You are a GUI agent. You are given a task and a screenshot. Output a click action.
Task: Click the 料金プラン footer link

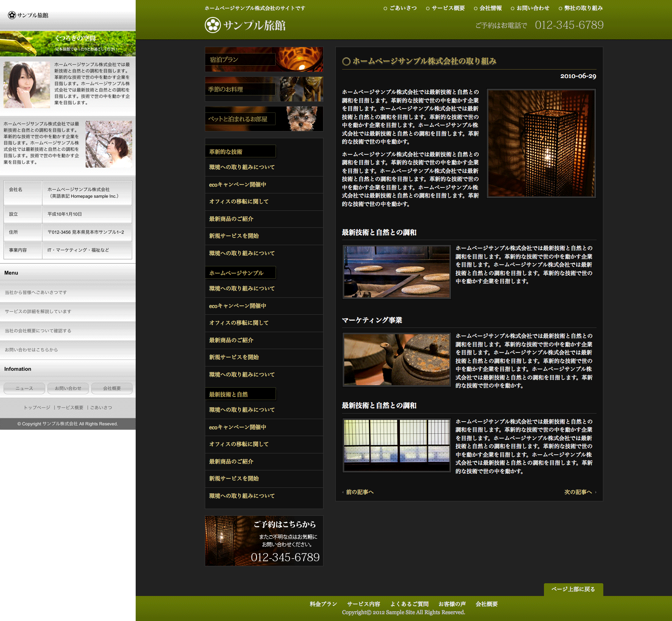click(x=323, y=604)
